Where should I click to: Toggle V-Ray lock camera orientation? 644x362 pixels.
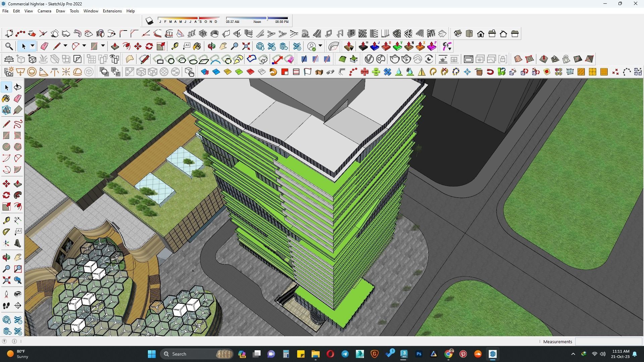tap(502, 59)
